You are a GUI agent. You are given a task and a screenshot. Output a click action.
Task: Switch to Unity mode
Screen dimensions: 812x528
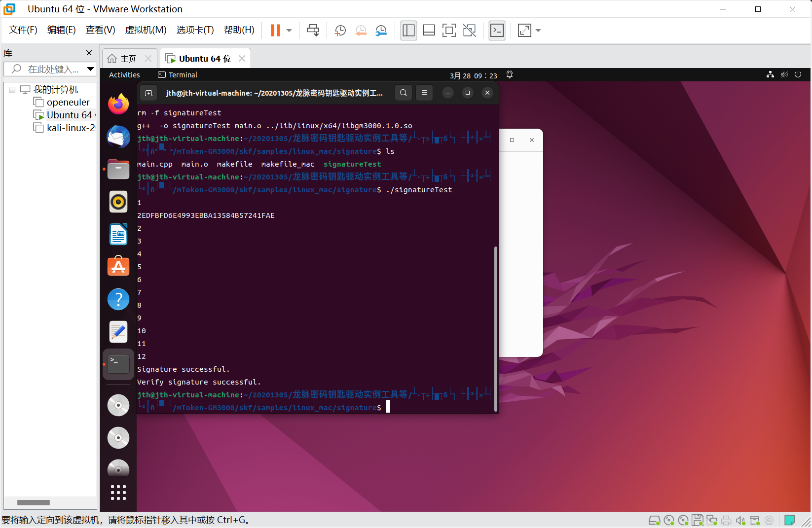[x=470, y=31]
